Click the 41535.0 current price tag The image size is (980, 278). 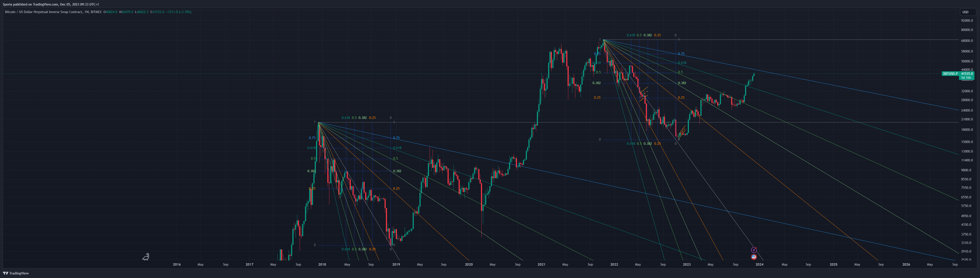click(x=967, y=73)
